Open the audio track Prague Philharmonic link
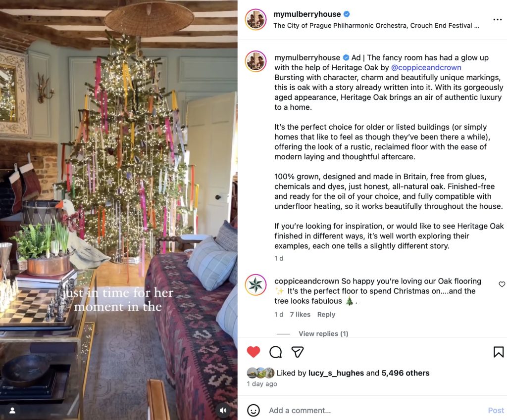 tap(376, 26)
